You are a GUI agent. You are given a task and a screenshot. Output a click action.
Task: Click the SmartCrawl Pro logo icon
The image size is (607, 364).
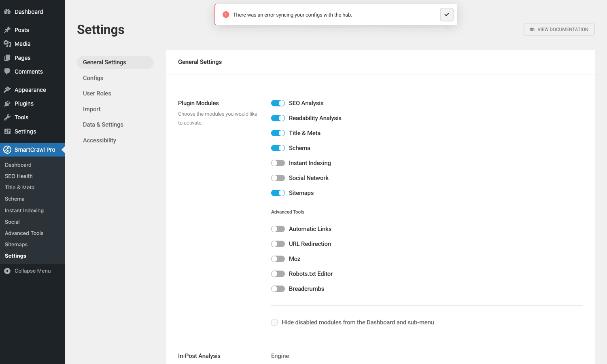7,150
